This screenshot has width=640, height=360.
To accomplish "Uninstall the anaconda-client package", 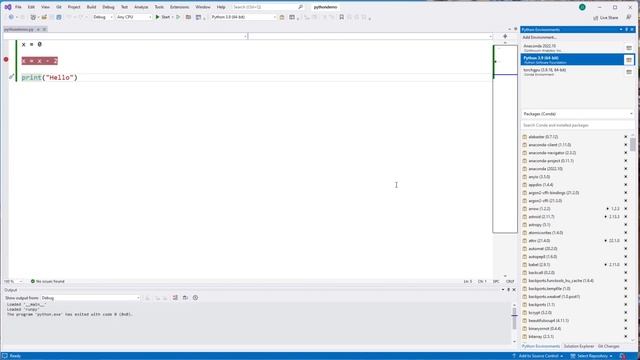I will click(x=625, y=145).
